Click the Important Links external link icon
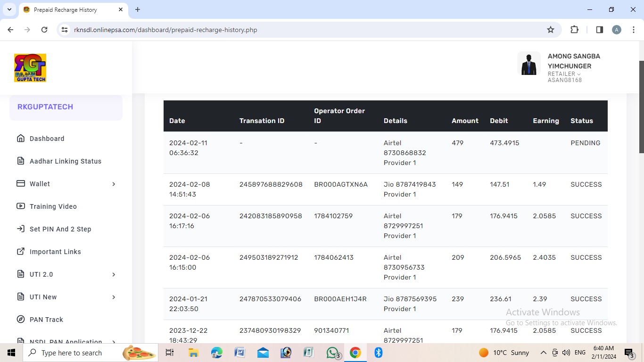The height and width of the screenshot is (362, 644). tap(21, 252)
